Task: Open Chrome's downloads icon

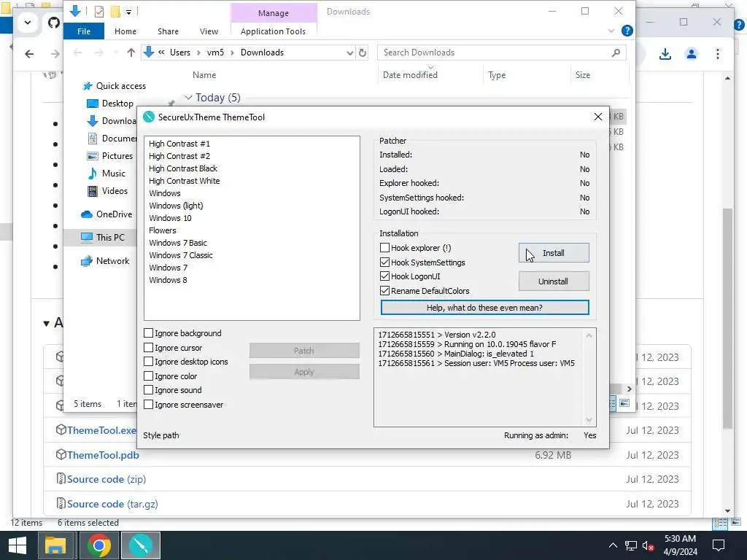Action: pyautogui.click(x=665, y=54)
